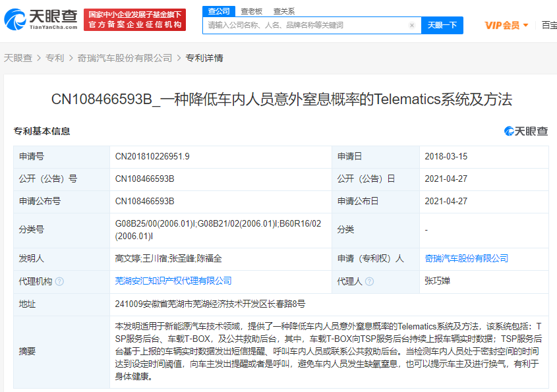Click the 分类号 label cell

pos(62,230)
